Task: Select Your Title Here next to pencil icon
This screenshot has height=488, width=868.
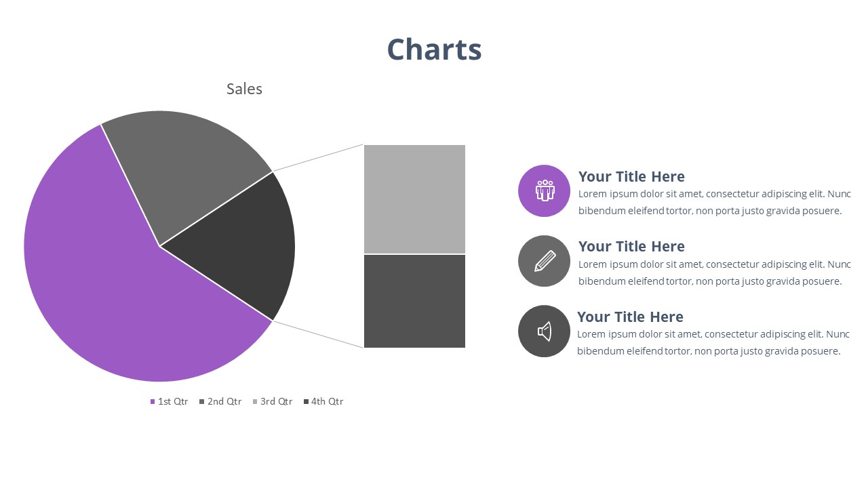Action: tap(631, 246)
